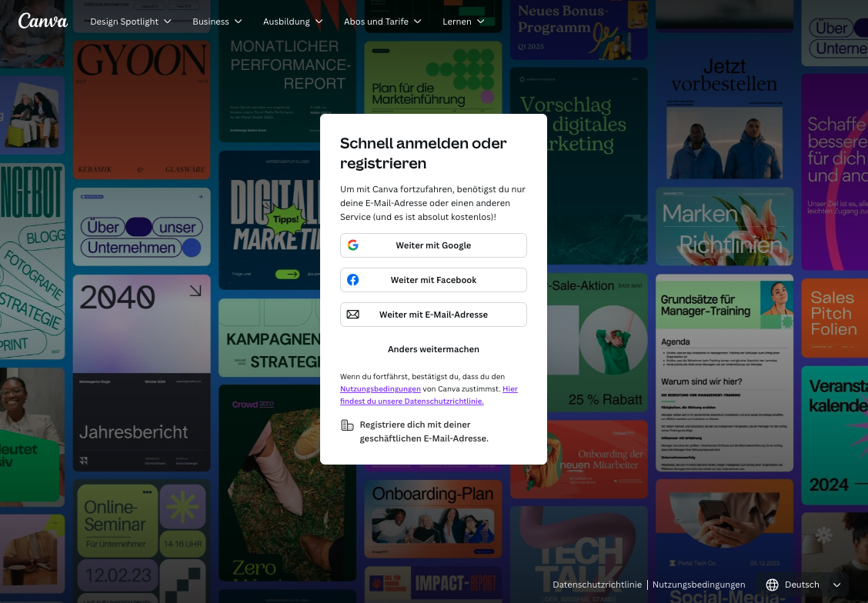
Task: Click the Canva logo
Action: [42, 21]
